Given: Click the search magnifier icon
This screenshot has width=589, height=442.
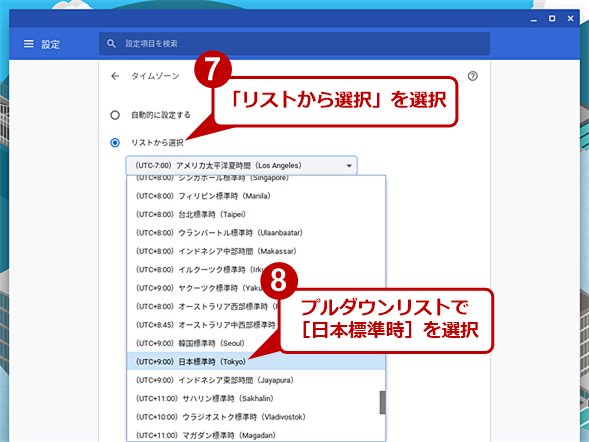Looking at the screenshot, I should tap(111, 44).
